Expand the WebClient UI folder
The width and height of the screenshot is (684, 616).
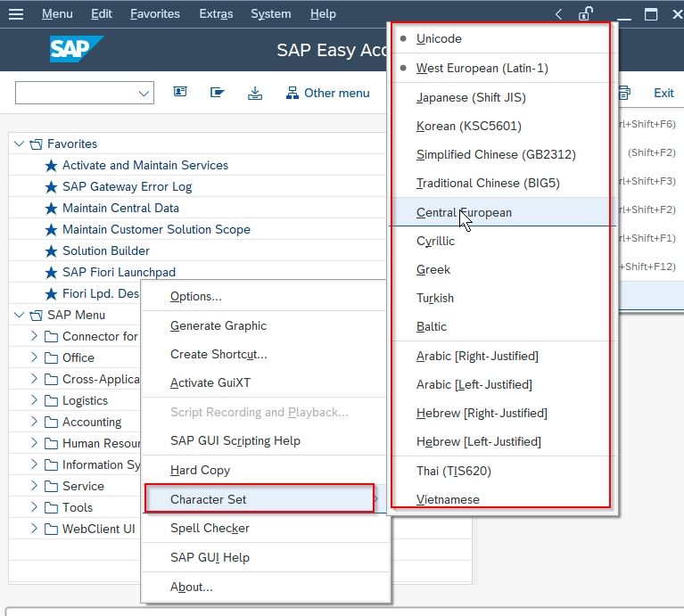tap(35, 529)
